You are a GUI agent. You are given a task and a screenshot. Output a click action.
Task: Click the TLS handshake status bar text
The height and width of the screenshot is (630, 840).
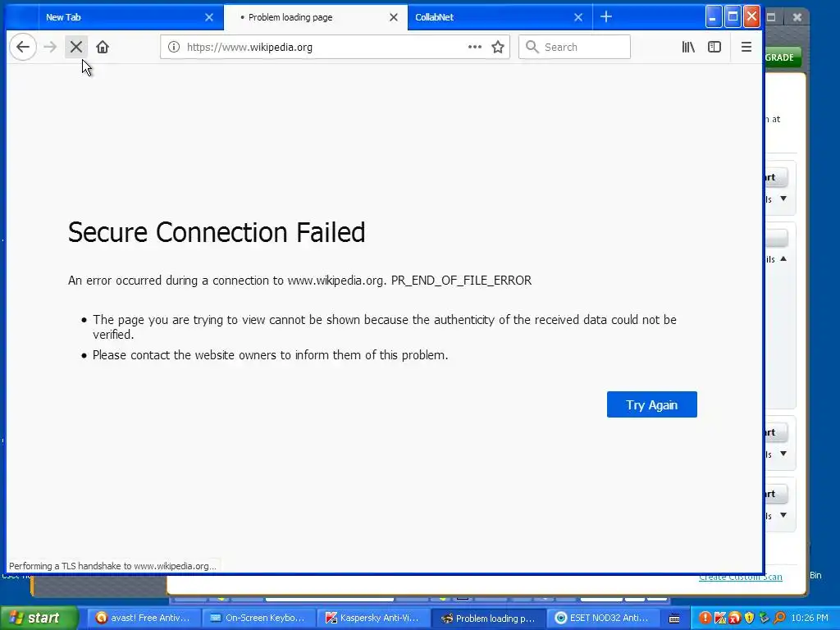click(x=112, y=566)
